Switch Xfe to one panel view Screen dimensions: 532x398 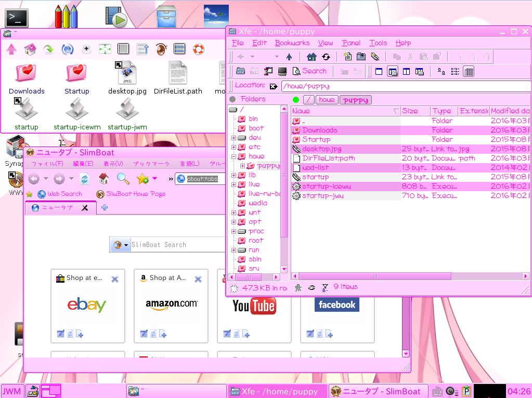tap(379, 72)
